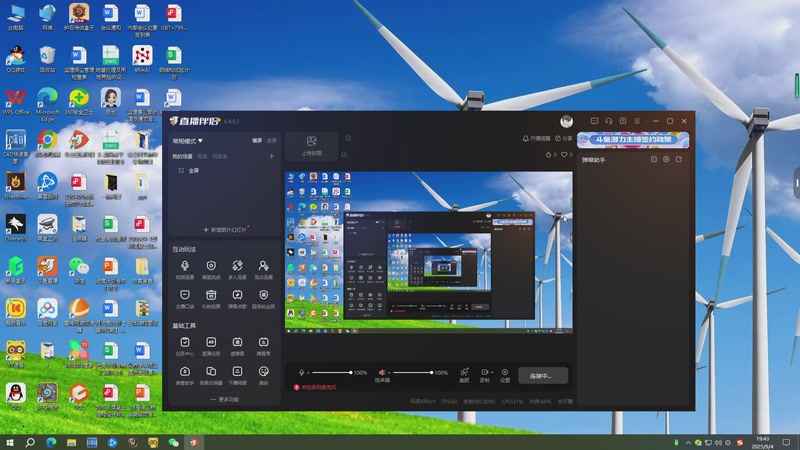This screenshot has height=450, width=800.
Task: Switch to 竖屏 portrait orientation
Action: click(x=271, y=141)
